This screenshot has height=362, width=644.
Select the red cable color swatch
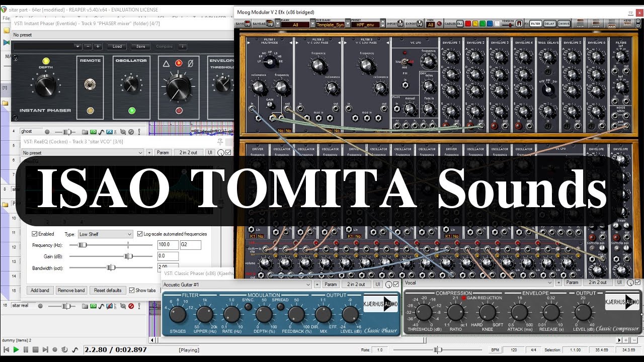tap(468, 24)
